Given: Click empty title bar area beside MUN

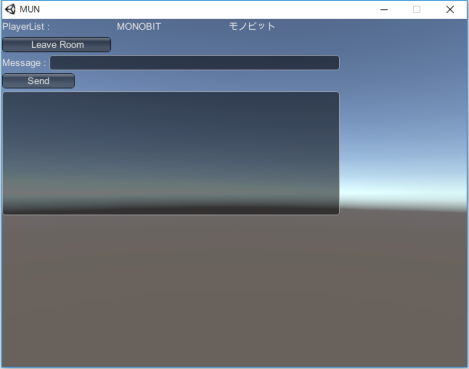Looking at the screenshot, I should click(x=200, y=10).
